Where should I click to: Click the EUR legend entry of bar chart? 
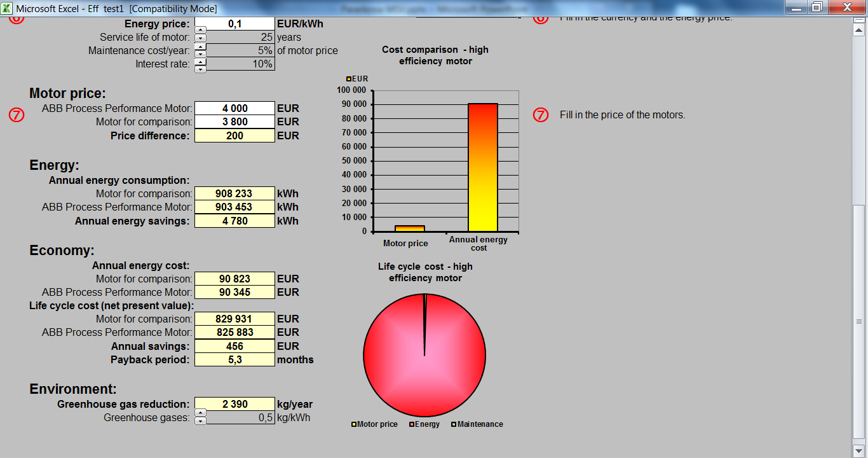pos(357,79)
